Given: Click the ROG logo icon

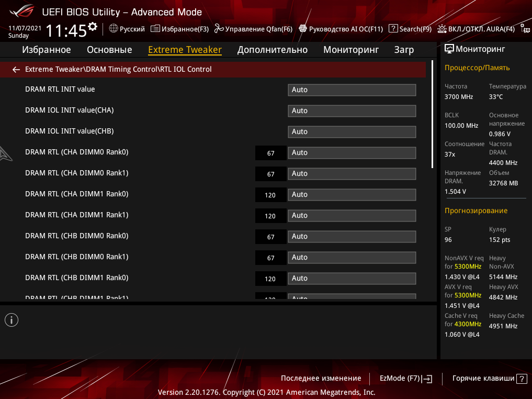Looking at the screenshot, I should point(22,10).
